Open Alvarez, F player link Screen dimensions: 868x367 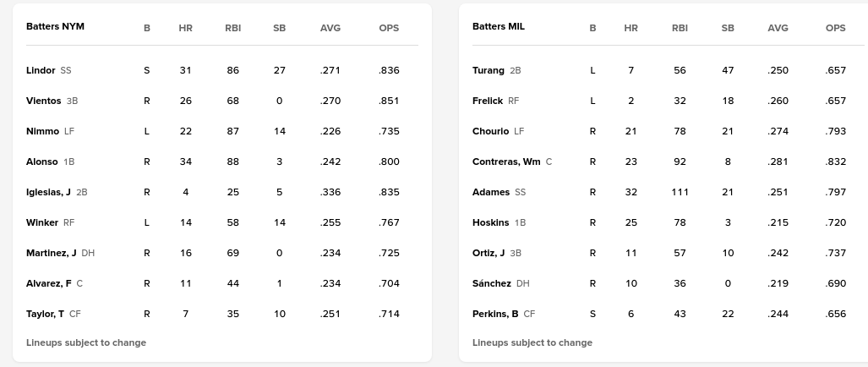point(48,283)
